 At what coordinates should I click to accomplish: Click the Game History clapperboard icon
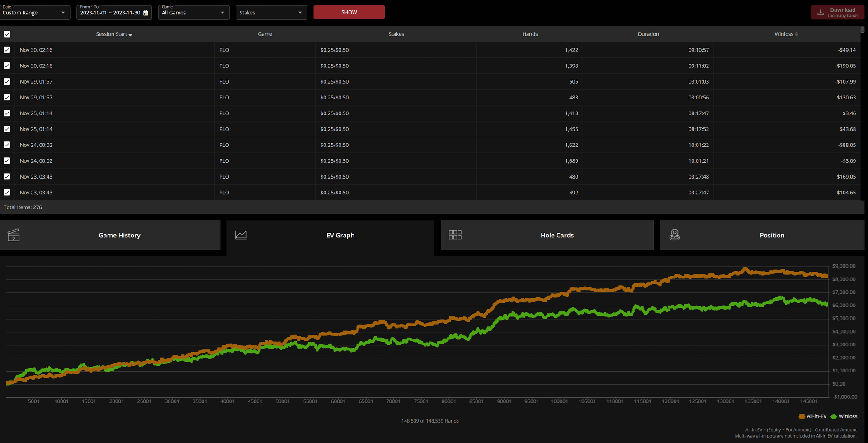click(14, 235)
